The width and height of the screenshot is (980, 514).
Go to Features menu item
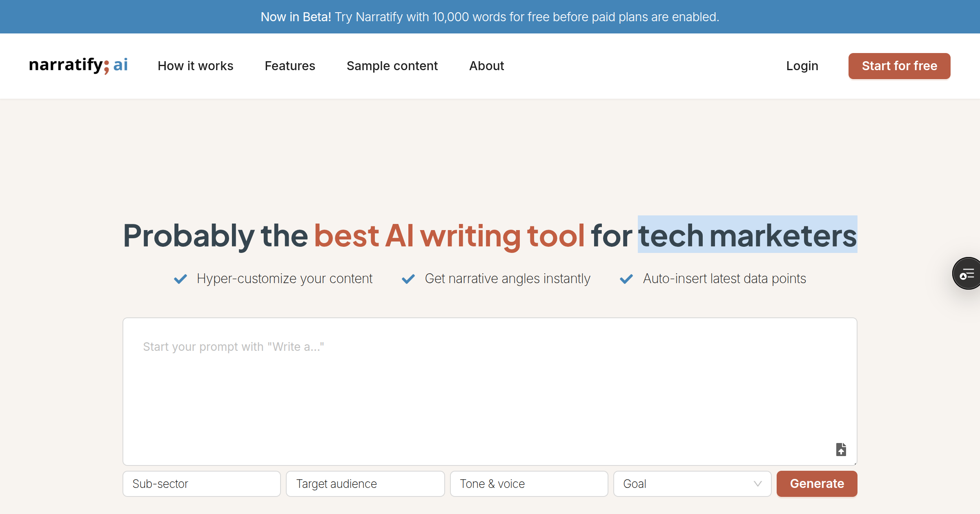point(290,66)
